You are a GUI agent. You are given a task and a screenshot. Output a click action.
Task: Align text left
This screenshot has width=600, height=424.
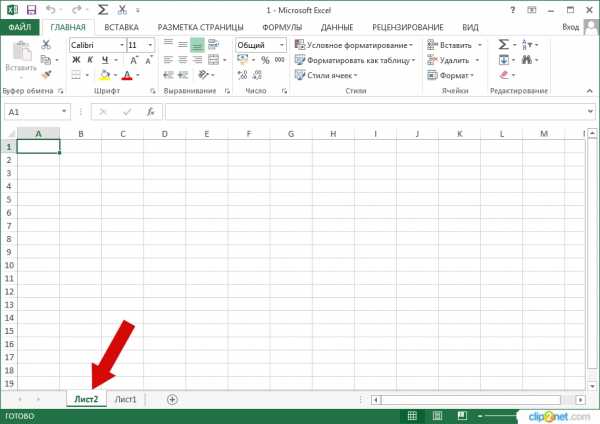point(168,60)
